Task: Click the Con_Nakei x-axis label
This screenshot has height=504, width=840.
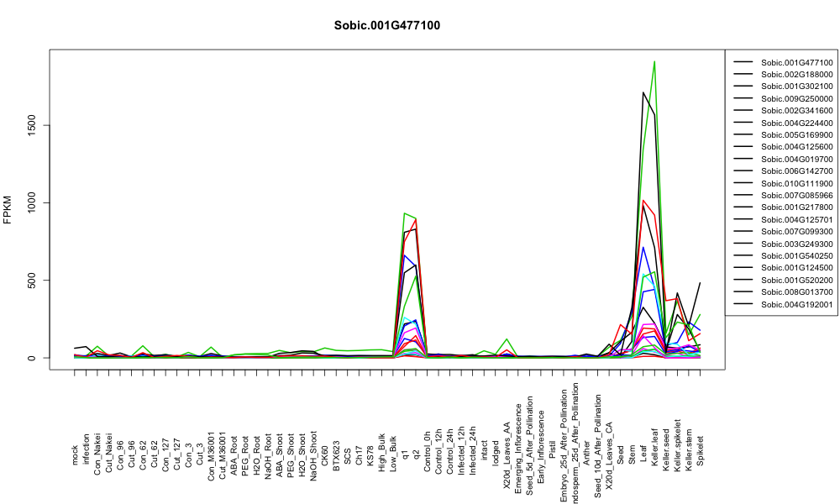Action: tap(97, 445)
